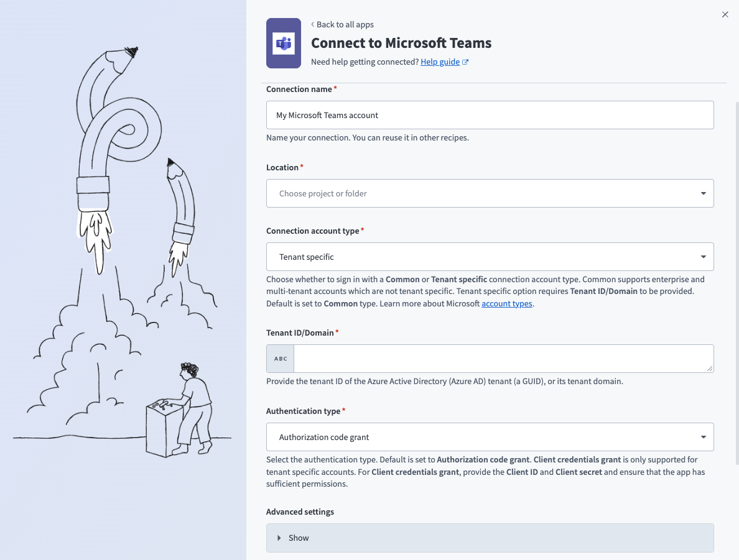Click the external link icon beside Help guide
Screen dimensions: 739x560
pyautogui.click(x=465, y=62)
